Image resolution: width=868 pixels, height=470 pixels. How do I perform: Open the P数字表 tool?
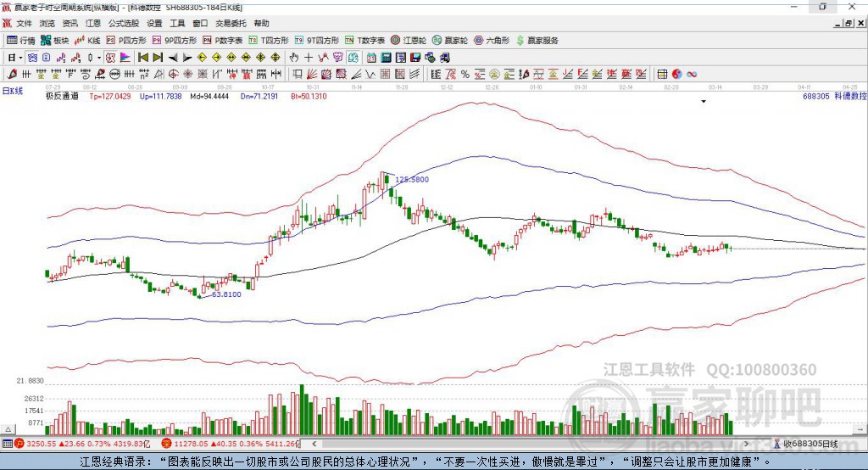(223, 41)
